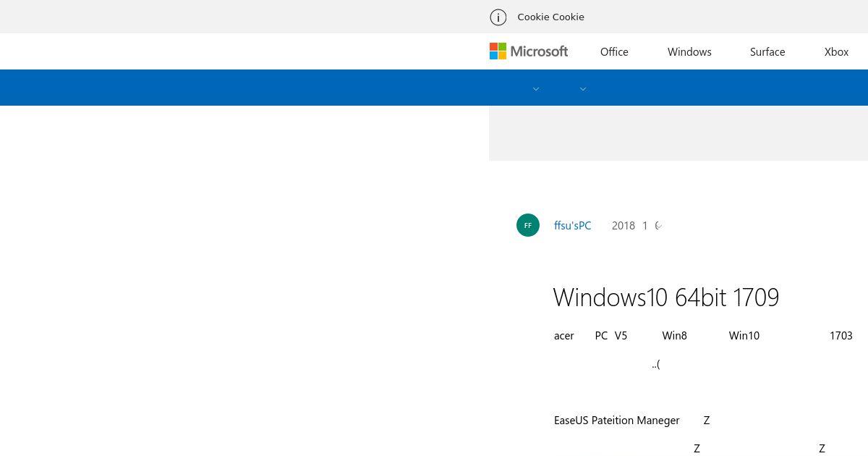Click the FF user avatar
Image resolution: width=868 pixels, height=456 pixels.
tap(528, 225)
